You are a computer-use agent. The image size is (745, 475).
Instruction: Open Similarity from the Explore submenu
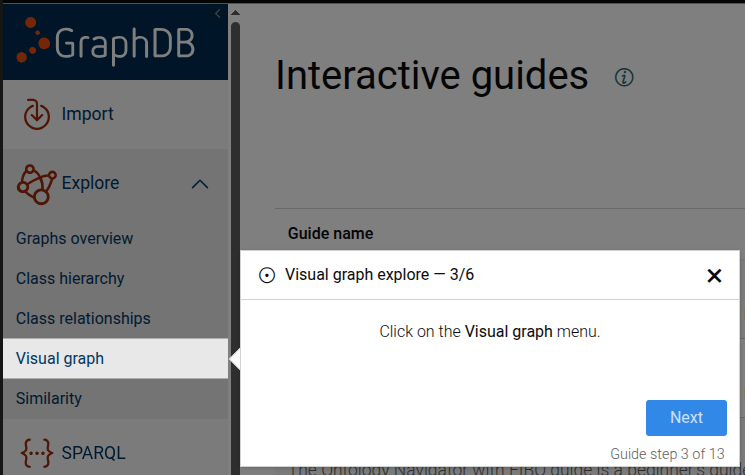(49, 398)
